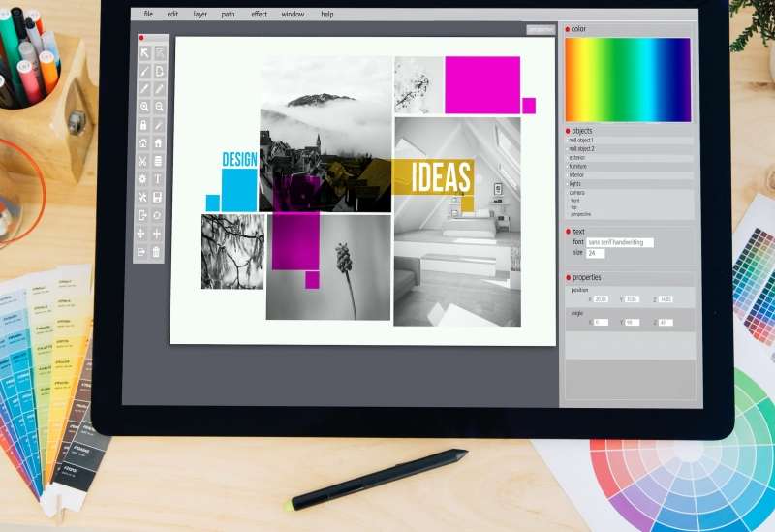The width and height of the screenshot is (775, 532).
Task: Open the font selection field
Action: tap(620, 242)
